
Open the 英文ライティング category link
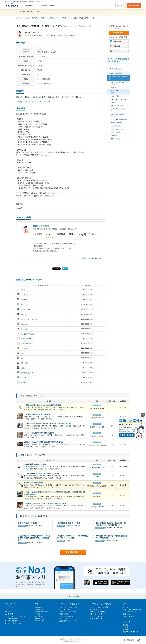click(116, 139)
